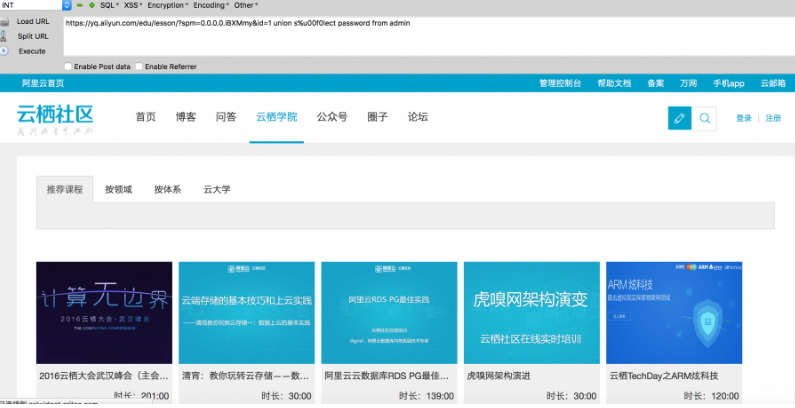Enable Post data checkbox
795x408 pixels.
(x=68, y=66)
